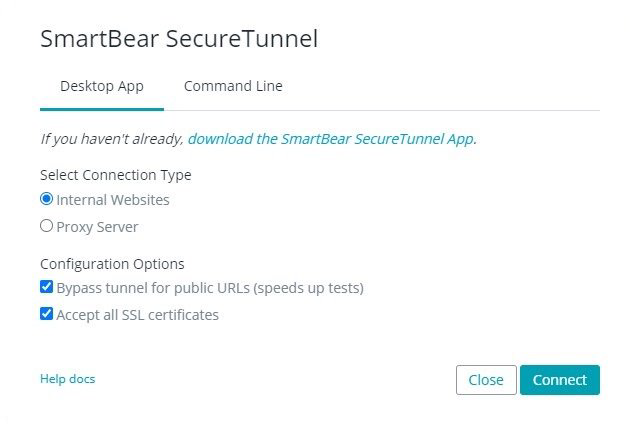Uncheck Bypass tunnel for public URLs checkbox
Screen dimensions: 639x424
click(46, 287)
